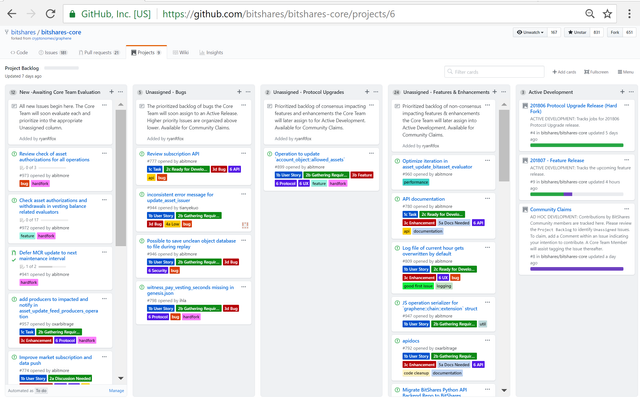Screen dimensions: 640x400
Task: Open card options for 201807 - Feature Release
Action: click(627, 160)
